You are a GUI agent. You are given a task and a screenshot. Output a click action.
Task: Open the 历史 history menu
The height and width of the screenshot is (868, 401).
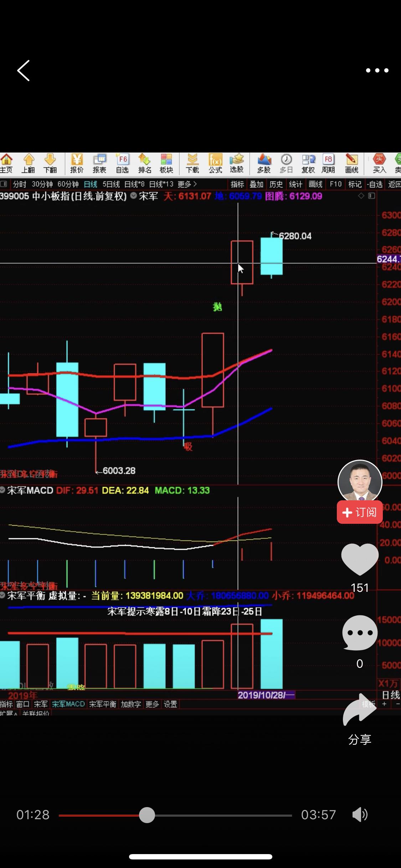[x=276, y=184]
